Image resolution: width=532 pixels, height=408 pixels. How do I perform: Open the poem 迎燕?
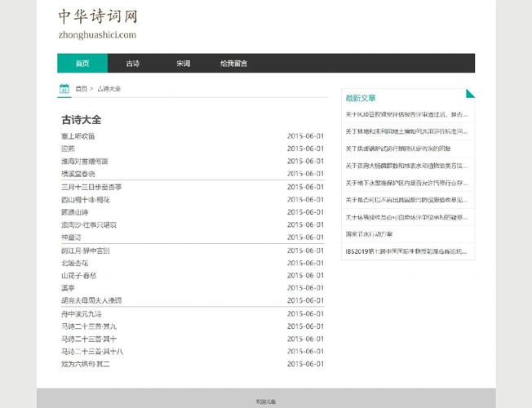click(68, 149)
